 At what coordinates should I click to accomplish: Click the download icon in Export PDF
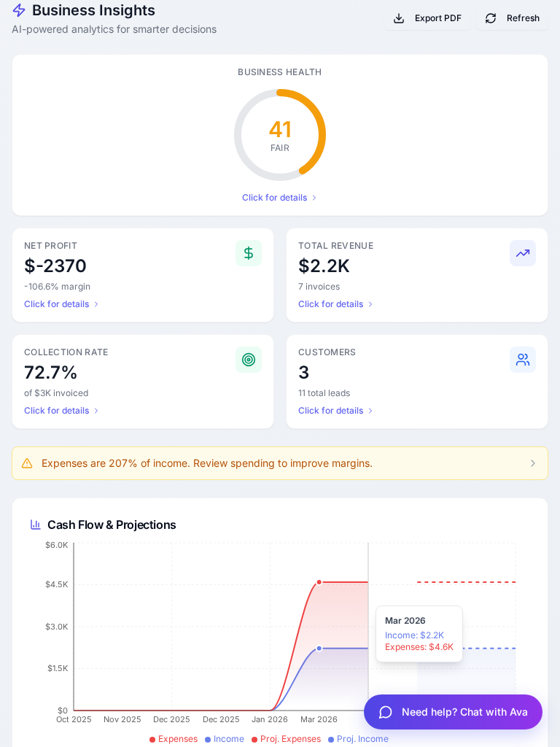399,18
